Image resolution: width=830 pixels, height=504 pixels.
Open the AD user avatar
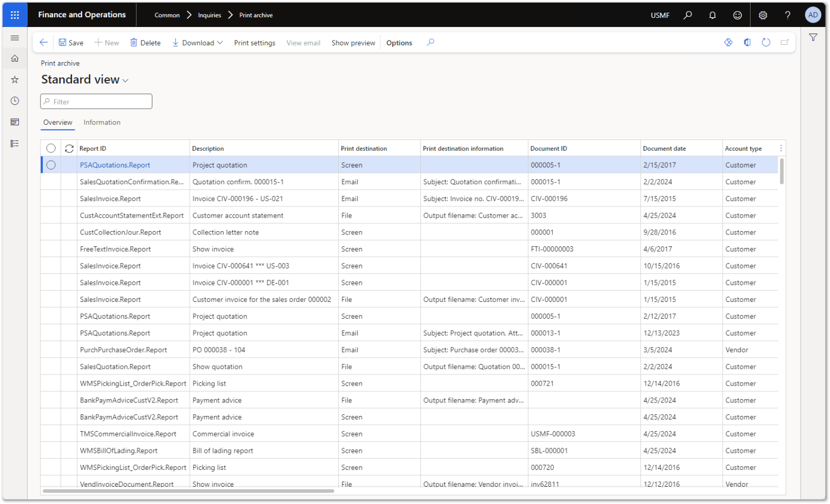click(x=812, y=15)
